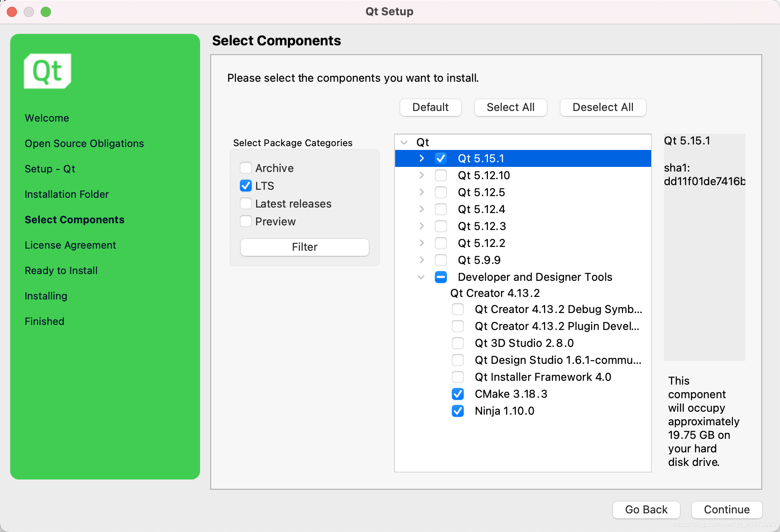780x532 pixels.
Task: Click Continue to proceed
Action: [727, 510]
